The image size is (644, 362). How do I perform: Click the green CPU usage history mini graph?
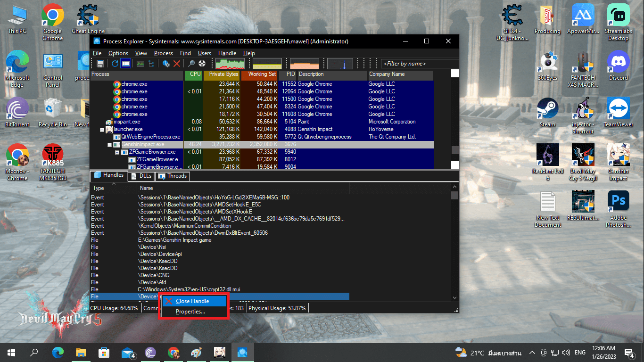pos(230,64)
